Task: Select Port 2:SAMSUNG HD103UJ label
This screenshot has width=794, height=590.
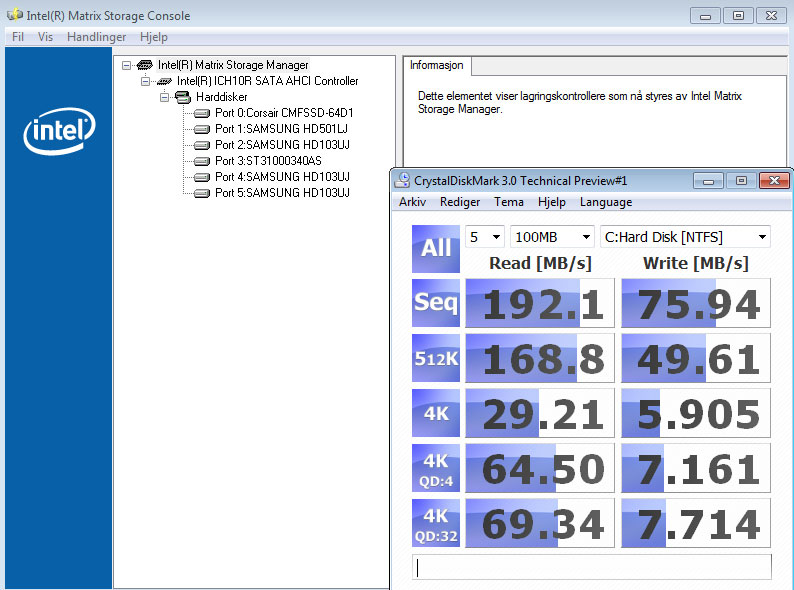Action: click(283, 145)
